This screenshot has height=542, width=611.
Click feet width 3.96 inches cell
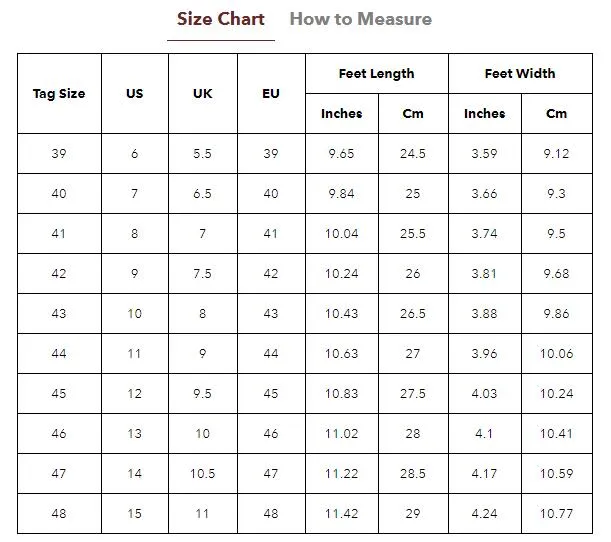click(x=485, y=353)
